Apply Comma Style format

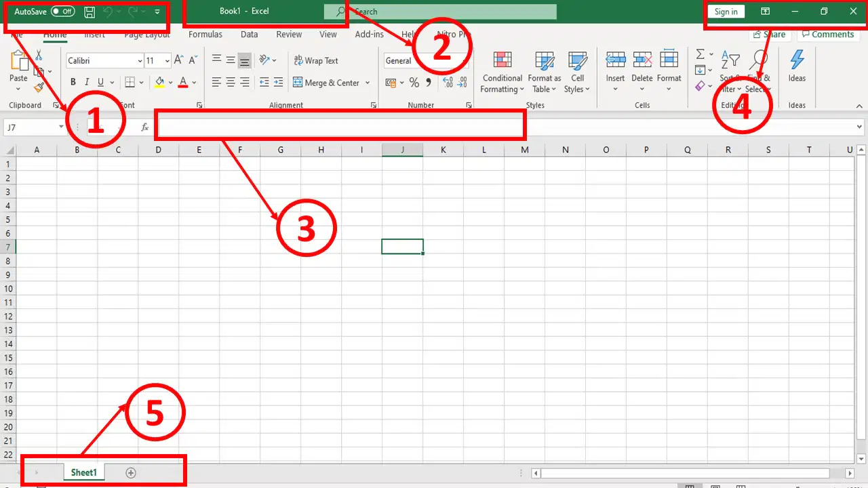(429, 83)
